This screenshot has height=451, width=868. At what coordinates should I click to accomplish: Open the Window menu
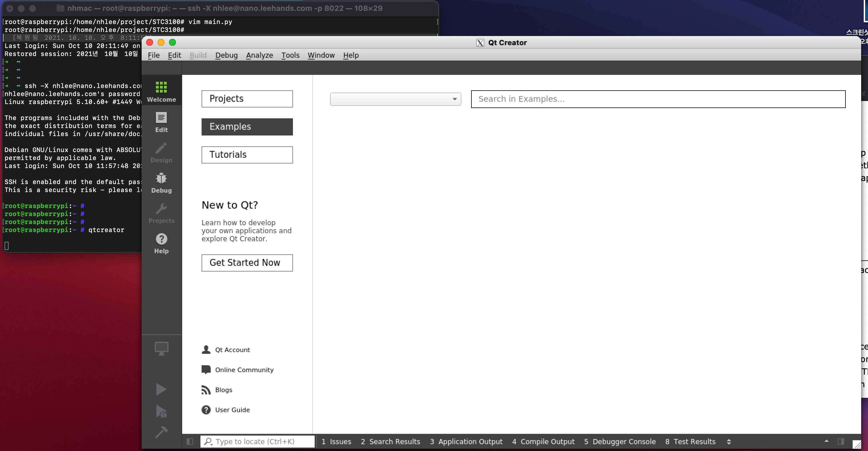(321, 55)
